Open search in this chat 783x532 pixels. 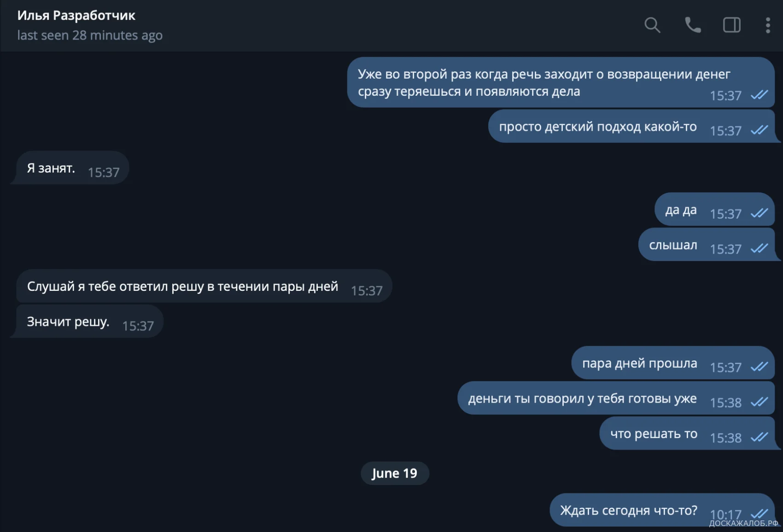click(652, 25)
